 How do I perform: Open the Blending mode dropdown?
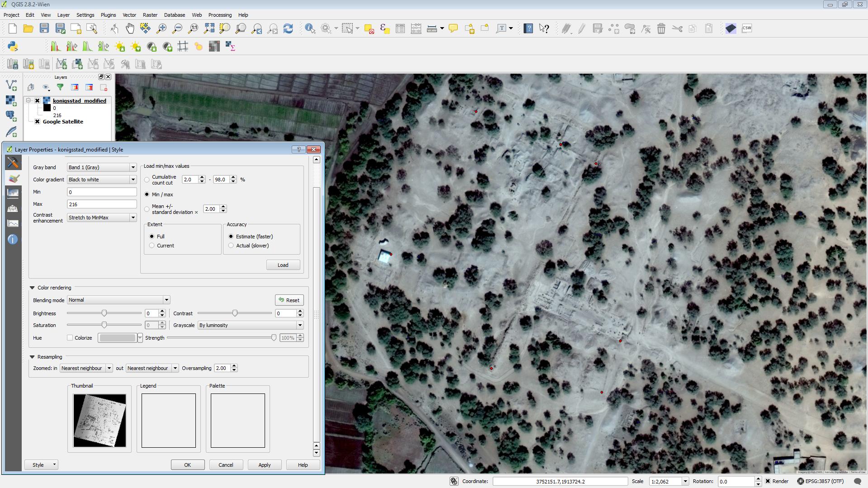tap(119, 300)
